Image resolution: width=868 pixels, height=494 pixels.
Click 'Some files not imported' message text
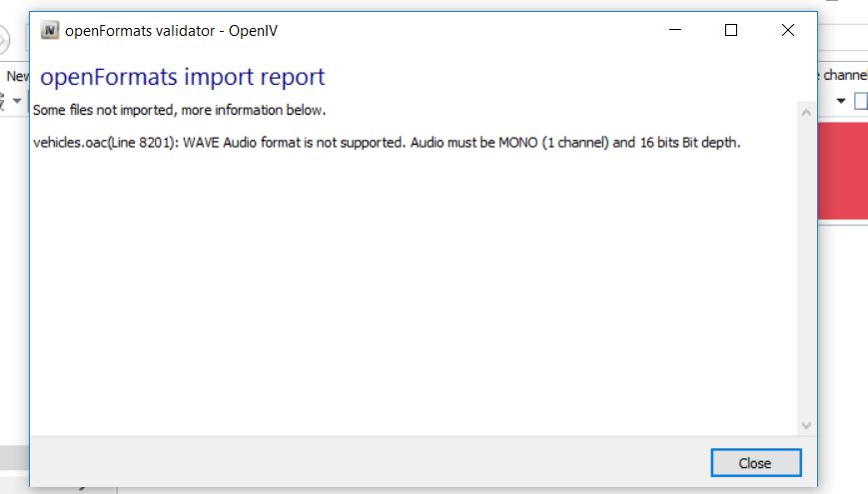(179, 110)
